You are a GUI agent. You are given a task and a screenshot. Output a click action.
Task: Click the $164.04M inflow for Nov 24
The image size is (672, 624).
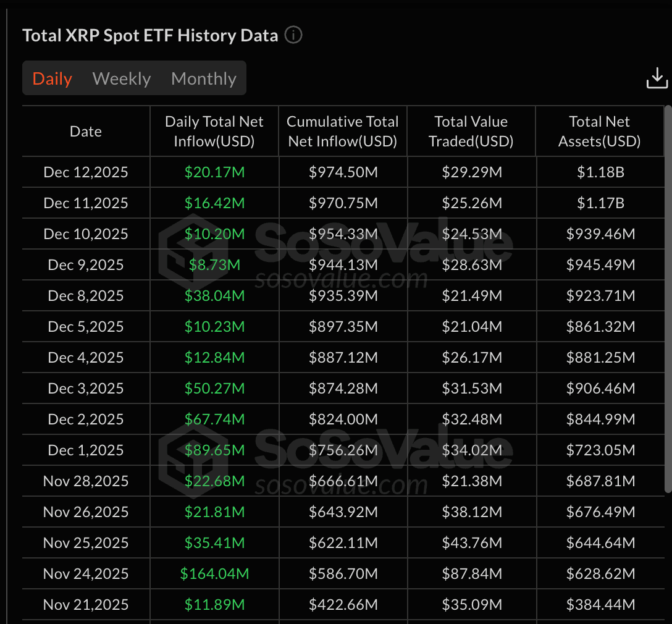[214, 573]
